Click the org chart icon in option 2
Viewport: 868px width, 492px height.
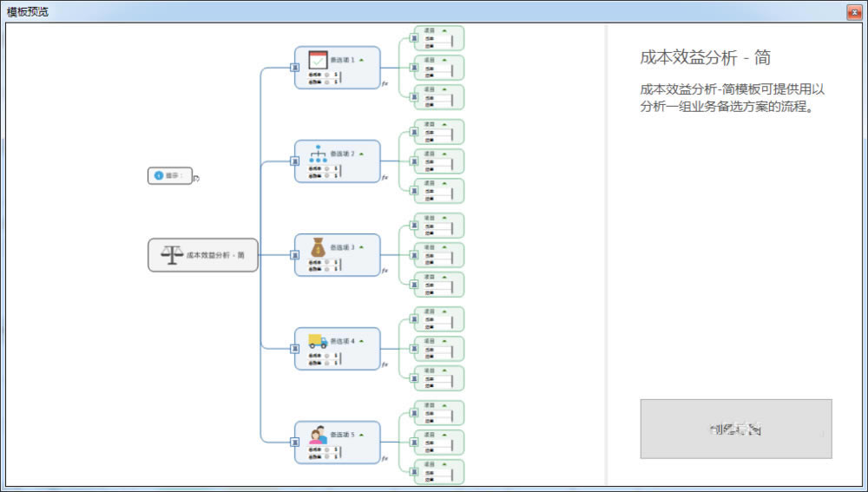pos(318,154)
